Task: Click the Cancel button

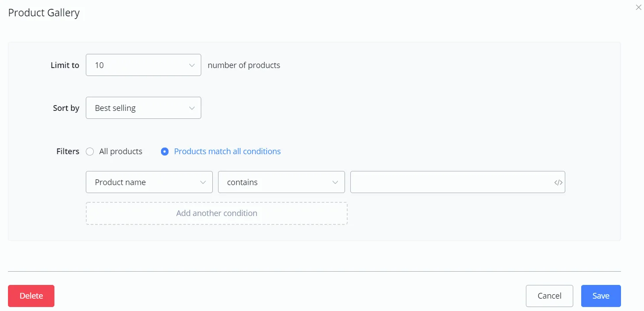Action: 549,296
